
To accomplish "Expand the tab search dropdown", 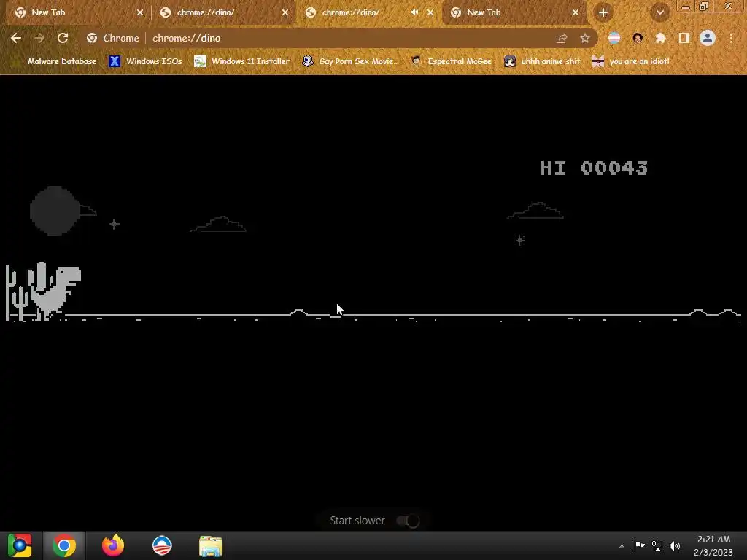I will pos(660,12).
